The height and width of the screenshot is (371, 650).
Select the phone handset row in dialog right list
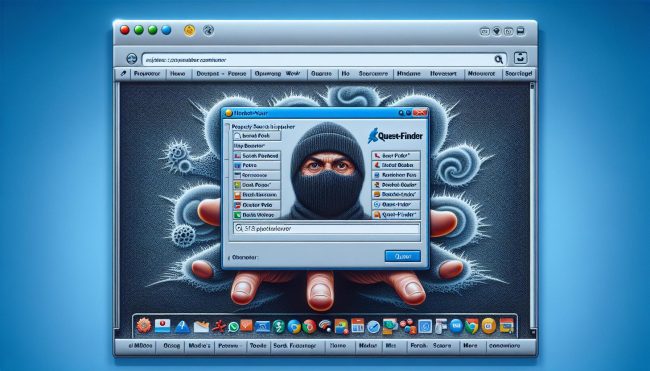(x=396, y=155)
